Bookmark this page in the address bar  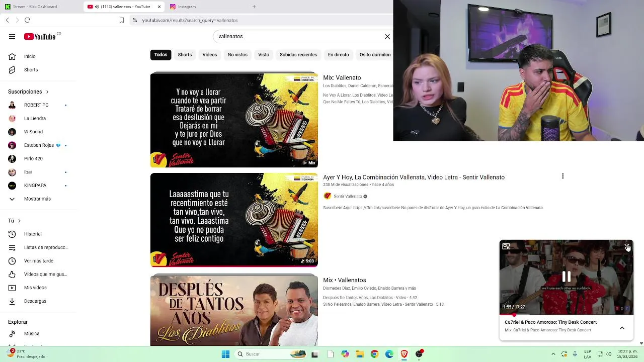[121, 20]
